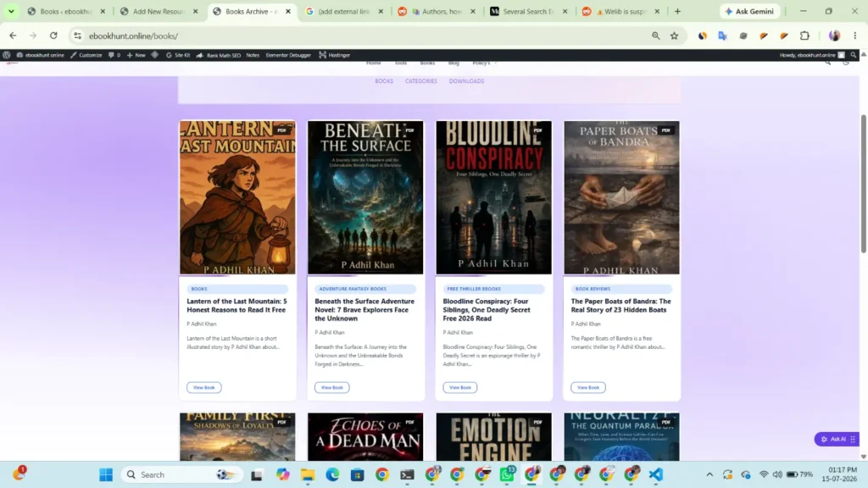Switch to the 'Authors, how' Reddit tab
Image resolution: width=868 pixels, height=488 pixels.
(x=436, y=11)
